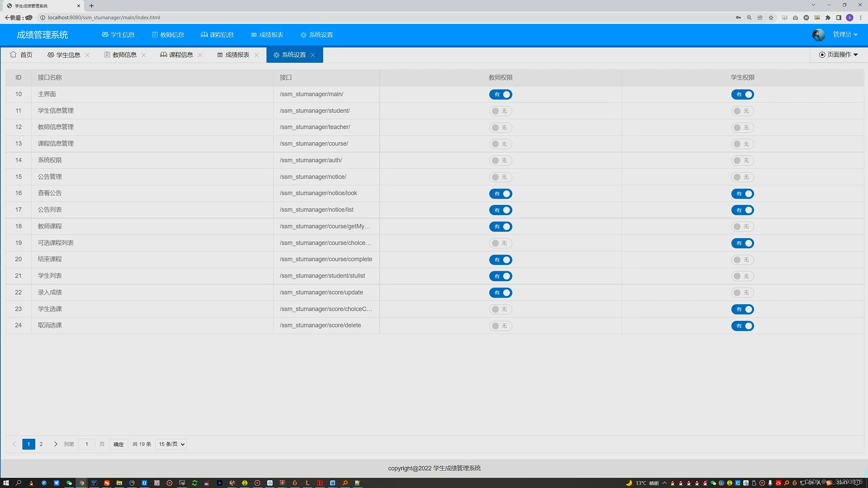Open browser zoom magnifier icon
This screenshot has height=488, width=868.
(749, 18)
